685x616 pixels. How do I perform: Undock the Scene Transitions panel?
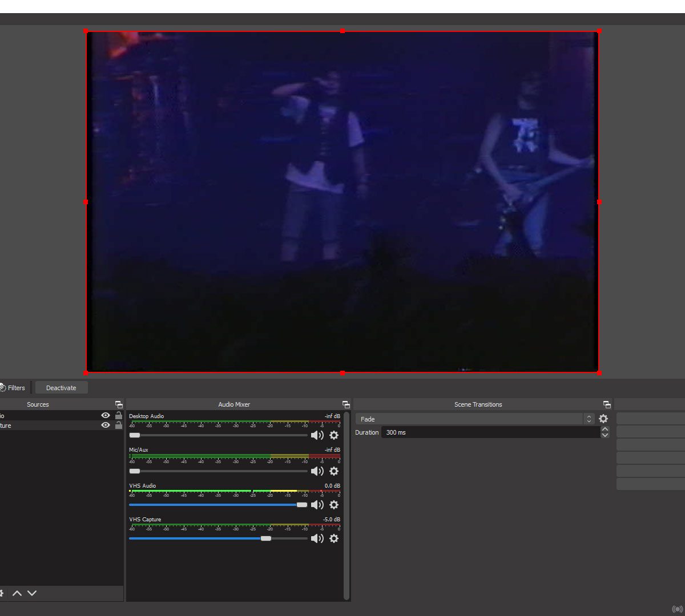coord(607,404)
